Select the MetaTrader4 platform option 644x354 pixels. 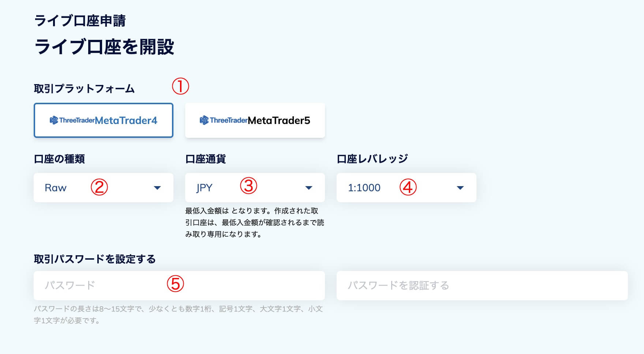coord(104,121)
